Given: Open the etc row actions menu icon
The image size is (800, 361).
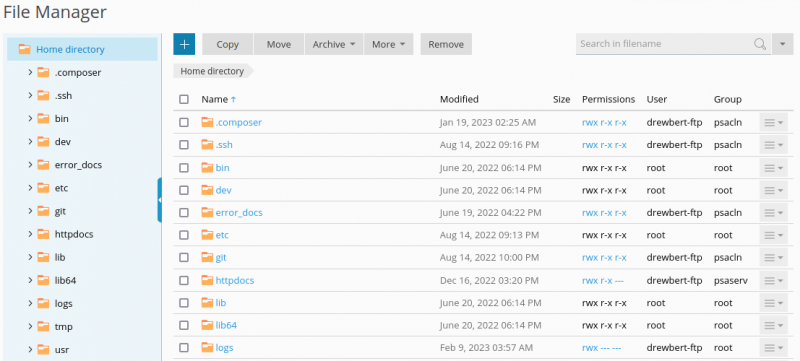Looking at the screenshot, I should point(773,235).
